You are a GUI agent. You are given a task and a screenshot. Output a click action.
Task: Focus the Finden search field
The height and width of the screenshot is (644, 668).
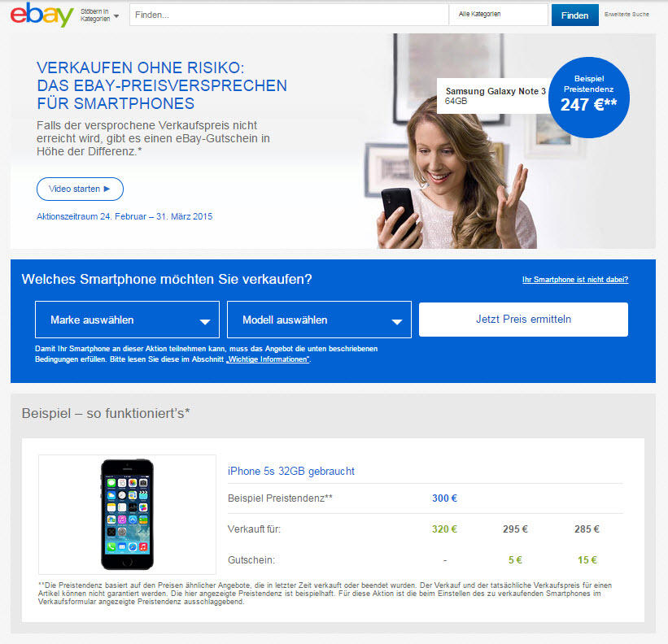pos(290,15)
